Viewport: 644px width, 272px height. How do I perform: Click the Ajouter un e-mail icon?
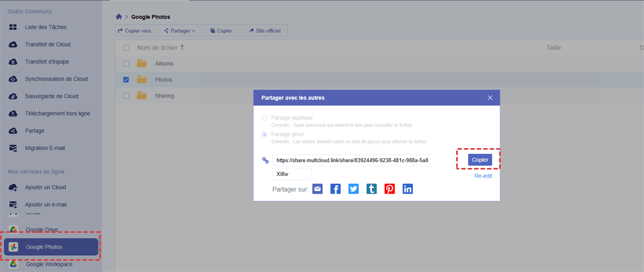[13, 204]
